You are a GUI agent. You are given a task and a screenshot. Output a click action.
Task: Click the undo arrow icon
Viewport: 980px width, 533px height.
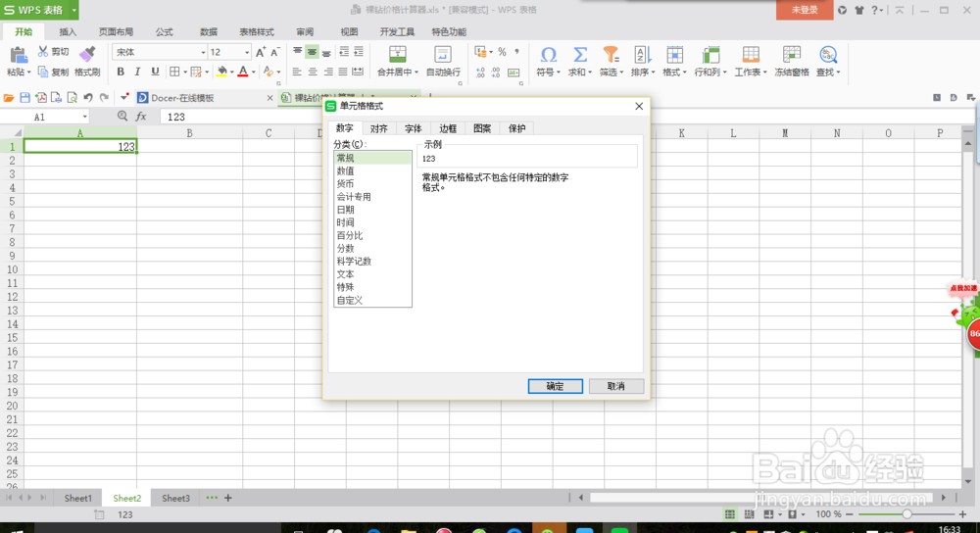[88, 97]
